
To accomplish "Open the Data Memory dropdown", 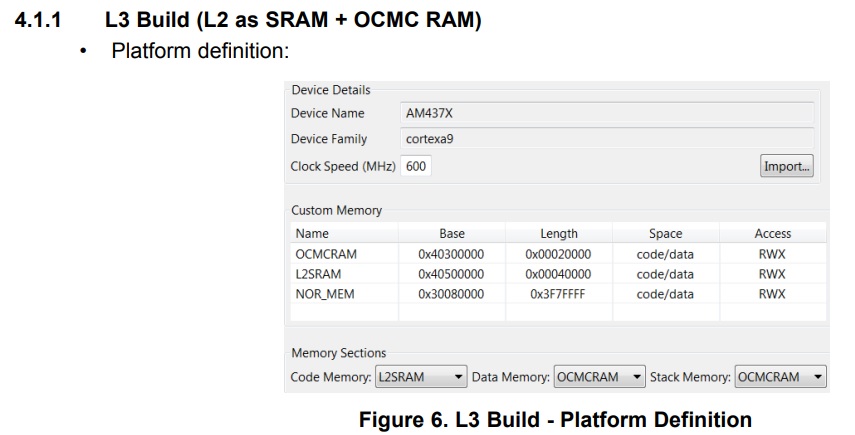I will [x=600, y=377].
